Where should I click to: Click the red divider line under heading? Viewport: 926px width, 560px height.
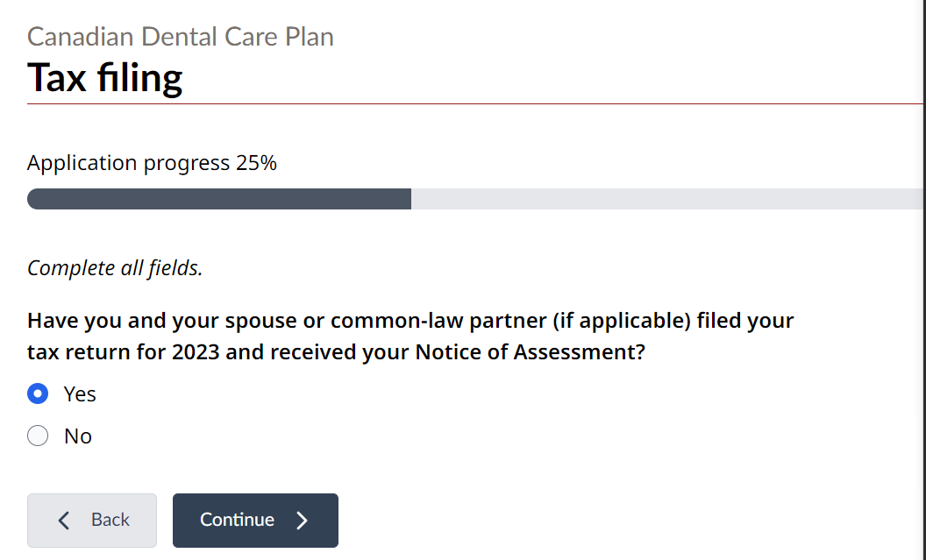click(x=474, y=104)
